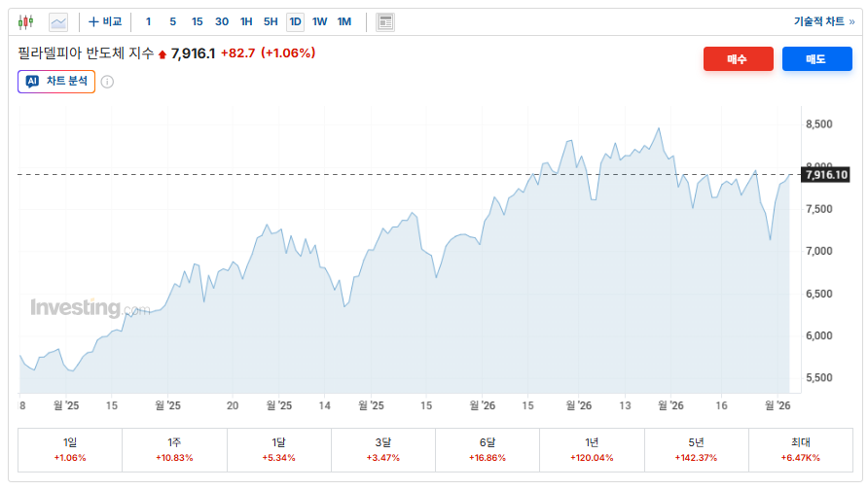Screen dimensions: 868x490
Task: Select the 1 minute interval
Action: point(148,21)
